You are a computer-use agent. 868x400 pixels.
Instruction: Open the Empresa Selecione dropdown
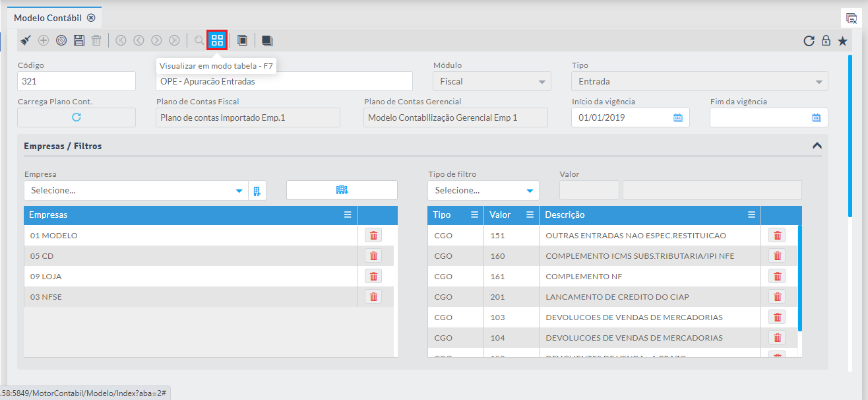tap(136, 191)
